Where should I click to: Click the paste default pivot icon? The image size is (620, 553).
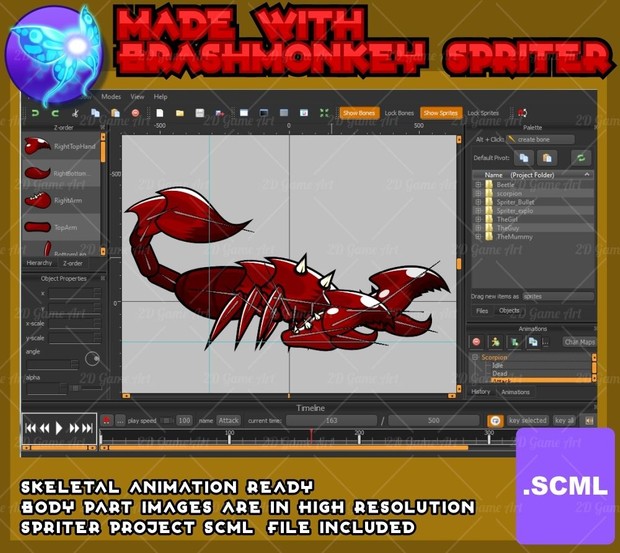pos(547,158)
